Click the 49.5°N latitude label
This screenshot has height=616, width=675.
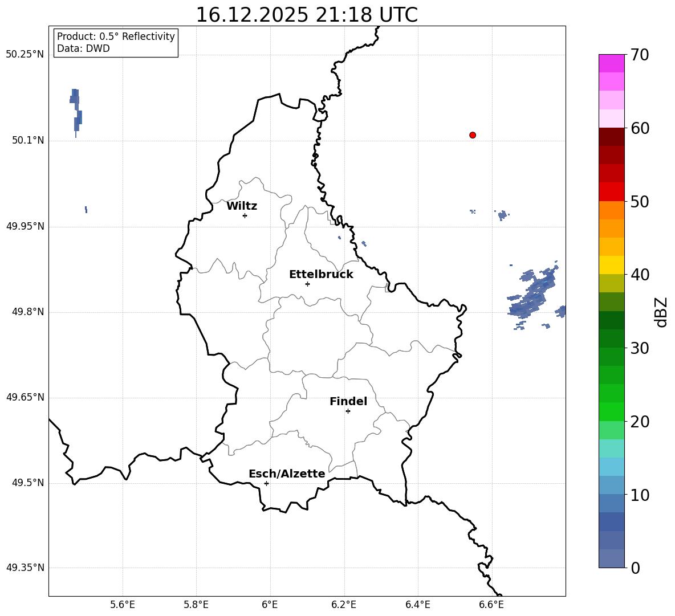point(28,483)
